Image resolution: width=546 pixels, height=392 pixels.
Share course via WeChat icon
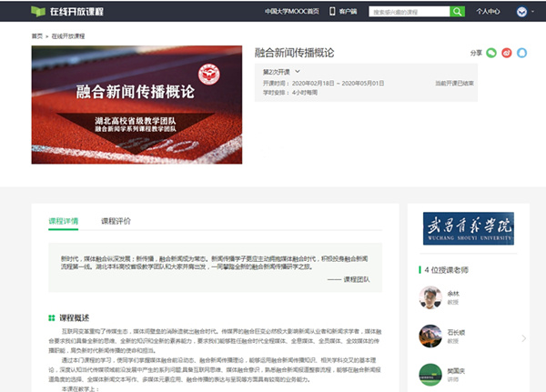(x=491, y=53)
